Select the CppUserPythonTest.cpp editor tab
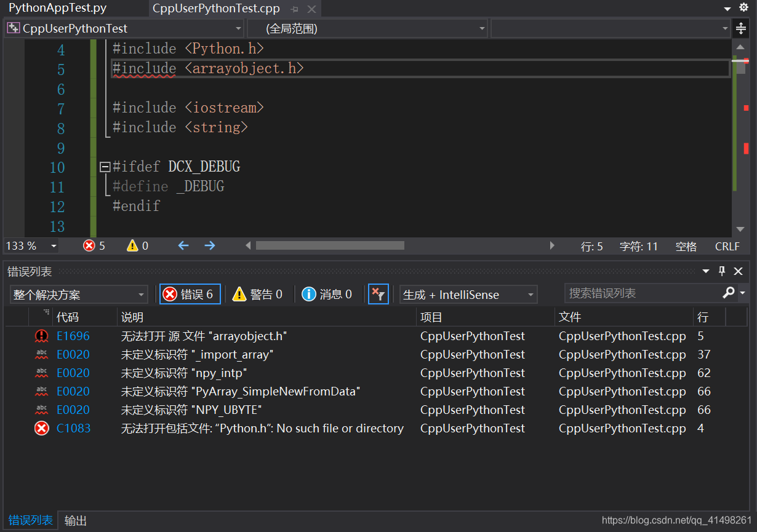 216,9
